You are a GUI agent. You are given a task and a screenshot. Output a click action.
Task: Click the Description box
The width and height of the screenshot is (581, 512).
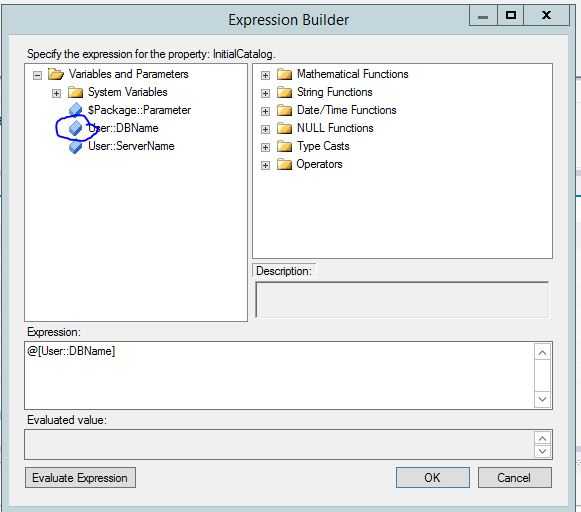(x=402, y=300)
